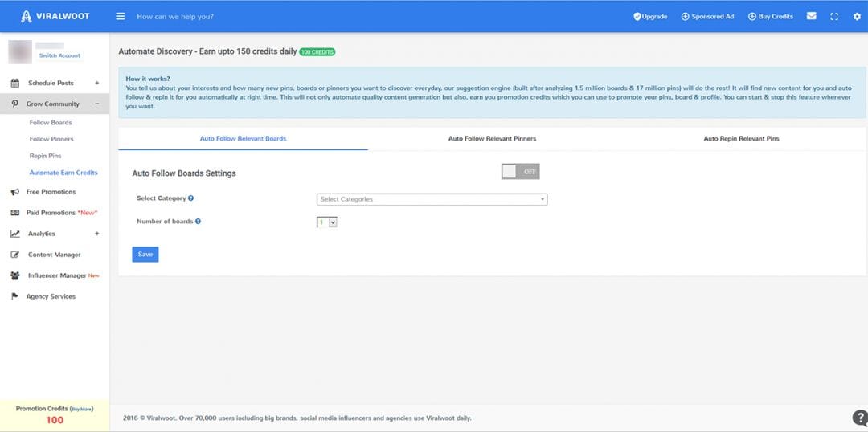This screenshot has height=432, width=868.
Task: Open Content Manager menu item
Action: [x=55, y=255]
